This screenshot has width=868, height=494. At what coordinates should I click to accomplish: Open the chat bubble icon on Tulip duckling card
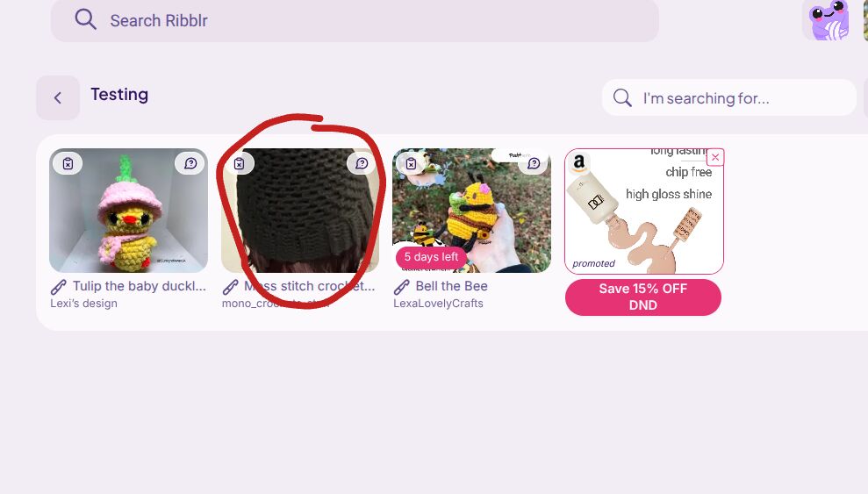[x=190, y=164]
